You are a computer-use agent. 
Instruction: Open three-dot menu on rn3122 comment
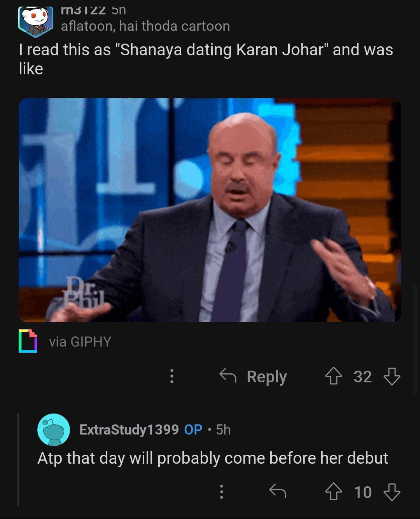[x=171, y=376]
